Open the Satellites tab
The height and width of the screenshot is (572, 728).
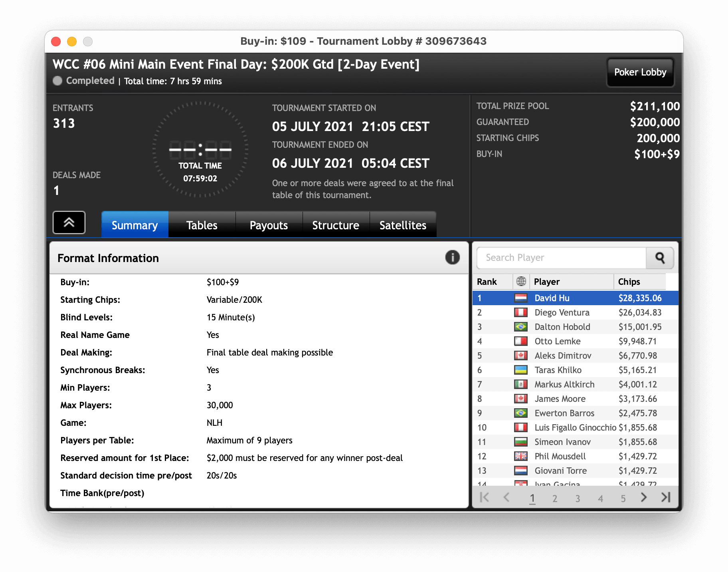[403, 225]
